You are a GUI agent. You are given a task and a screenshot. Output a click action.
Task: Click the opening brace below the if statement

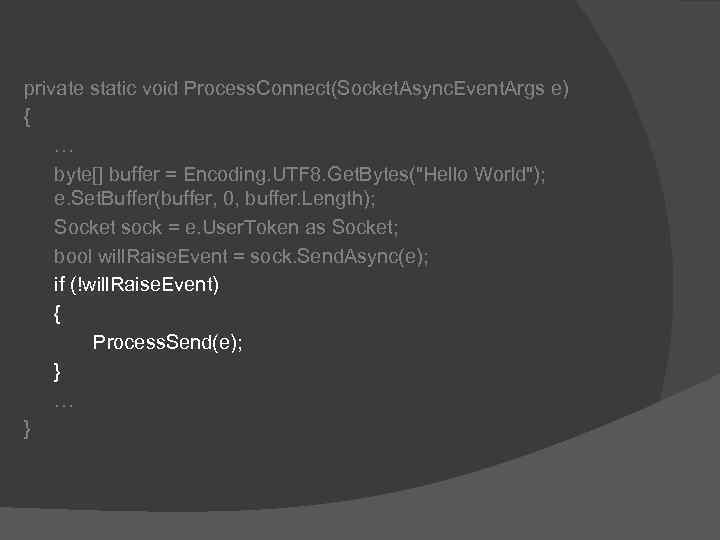57,313
